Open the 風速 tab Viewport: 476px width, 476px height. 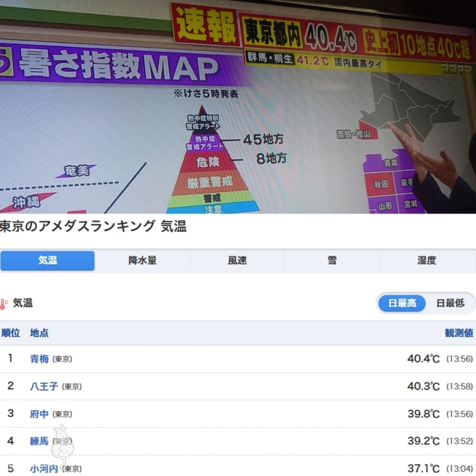pos(237,261)
